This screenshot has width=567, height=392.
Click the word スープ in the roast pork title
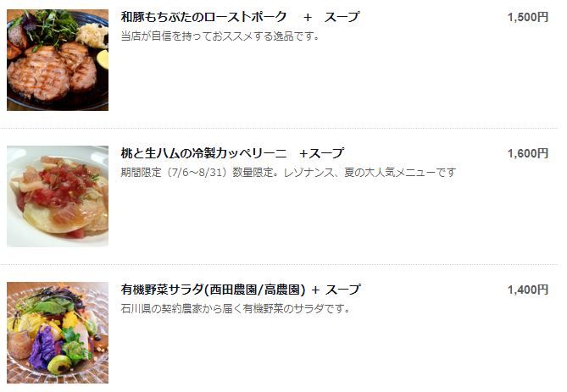pyautogui.click(x=342, y=17)
